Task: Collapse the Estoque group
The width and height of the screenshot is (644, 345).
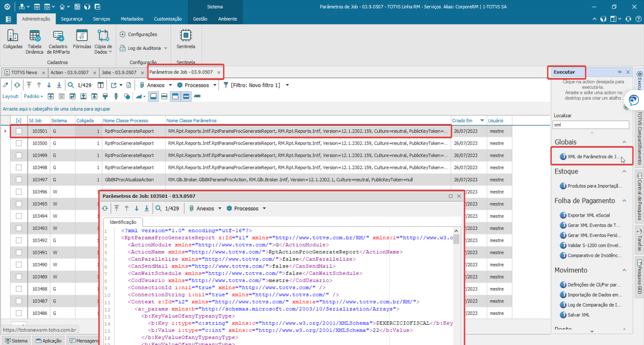Action: 624,171
